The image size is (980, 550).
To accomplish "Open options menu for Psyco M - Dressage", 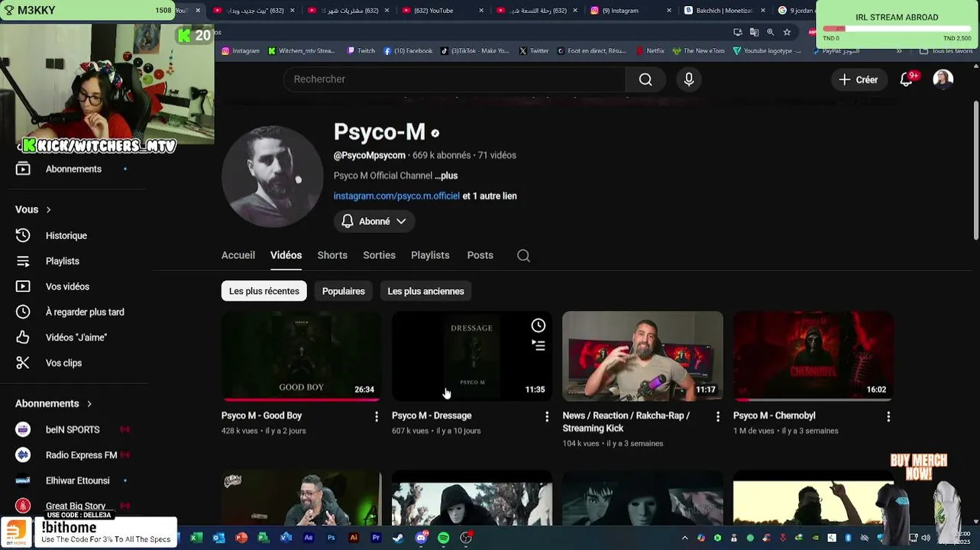I will coord(547,416).
